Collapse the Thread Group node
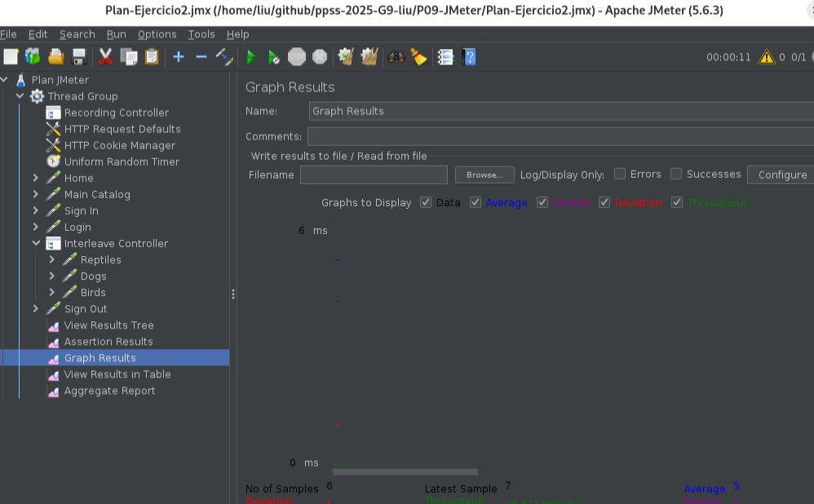The width and height of the screenshot is (814, 504). click(20, 96)
